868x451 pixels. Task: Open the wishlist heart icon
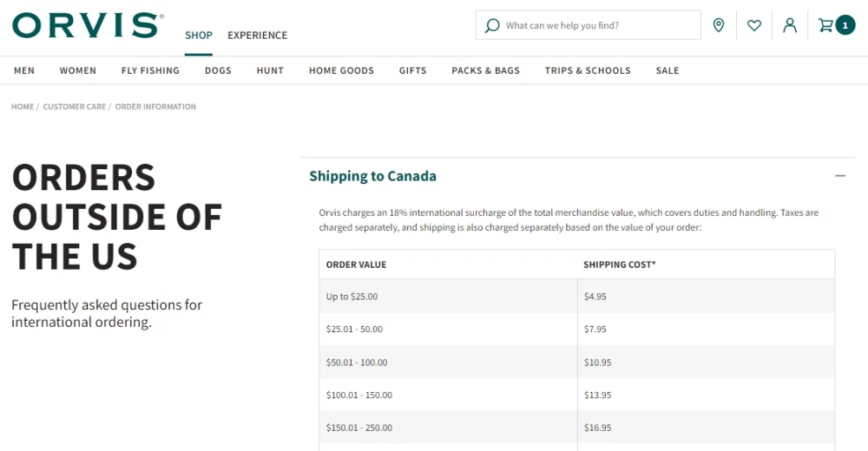click(x=753, y=25)
